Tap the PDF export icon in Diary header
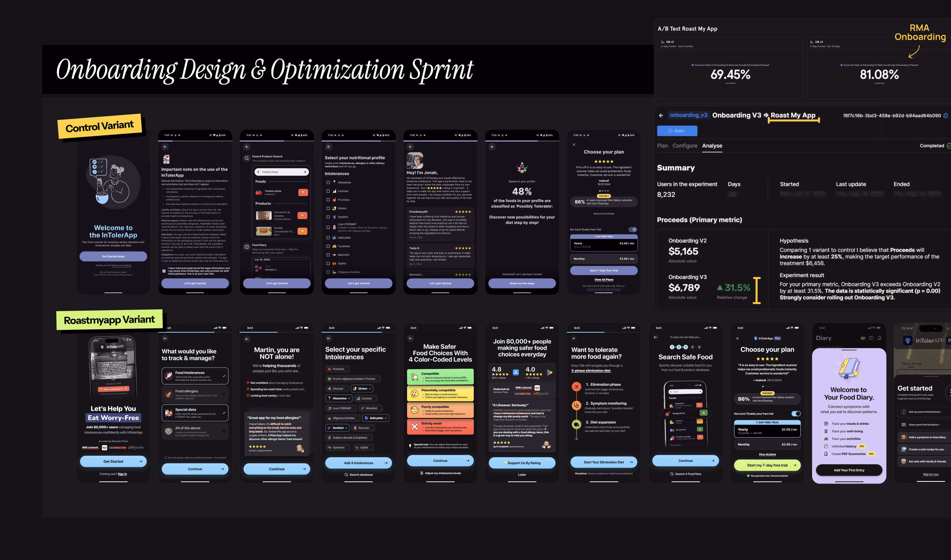 [879, 338]
